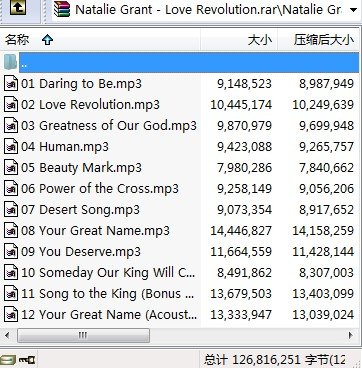
Task: Click the mp3 icon of 10 Someday Our King
Action: tap(11, 272)
